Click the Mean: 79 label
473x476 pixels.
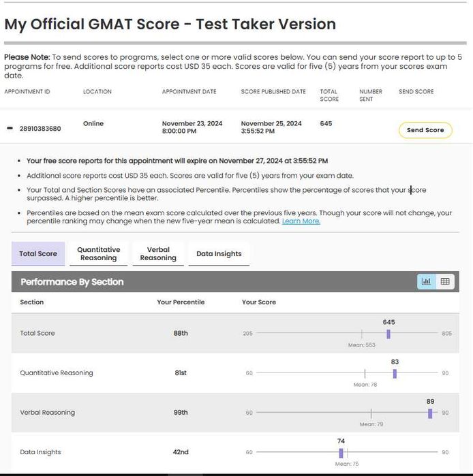tap(371, 424)
